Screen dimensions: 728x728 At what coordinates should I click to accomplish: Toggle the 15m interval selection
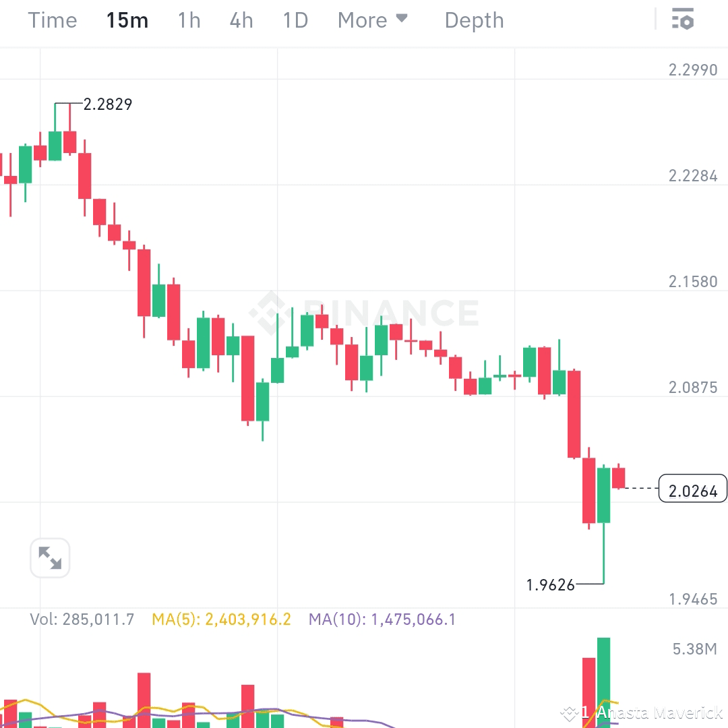[127, 20]
